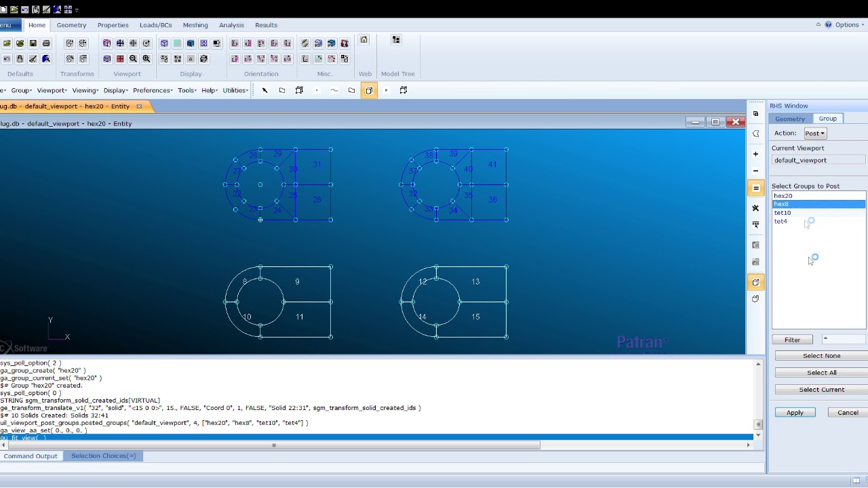Open the Model Tree icon
This screenshot has width=868, height=488.
396,40
